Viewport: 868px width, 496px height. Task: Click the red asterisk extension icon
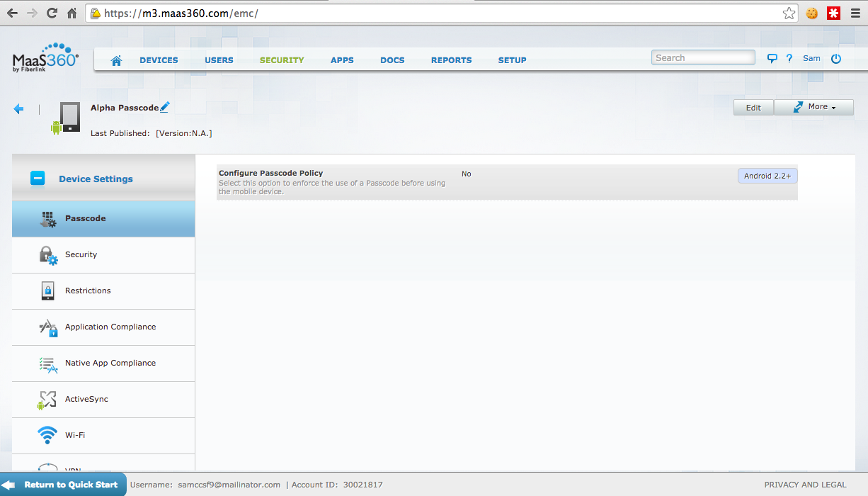coord(833,13)
